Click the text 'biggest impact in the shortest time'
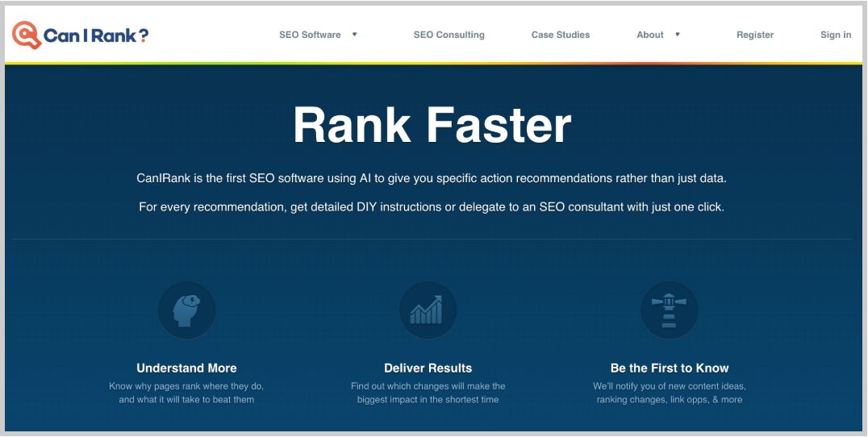Viewport: 868px width, 437px height. tap(428, 399)
